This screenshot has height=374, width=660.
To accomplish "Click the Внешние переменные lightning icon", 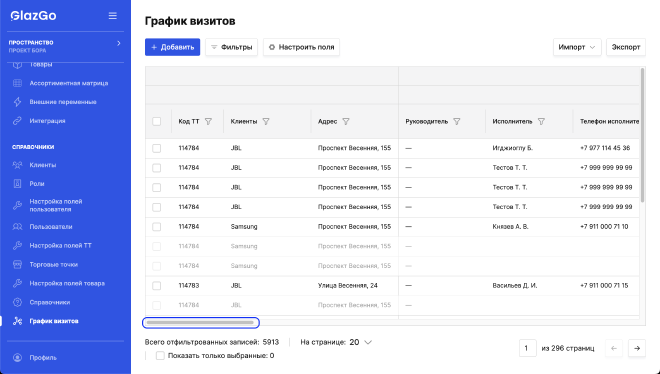I will [17, 102].
